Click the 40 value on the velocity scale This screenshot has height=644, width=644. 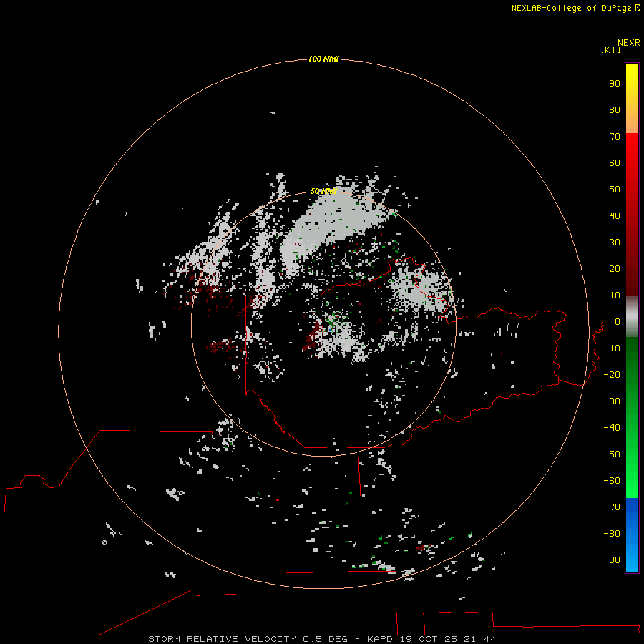[x=615, y=216]
